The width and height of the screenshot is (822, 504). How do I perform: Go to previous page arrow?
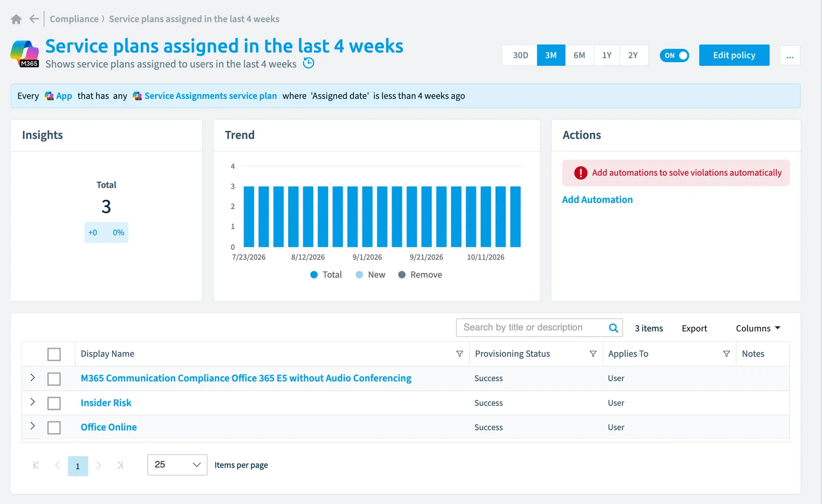coord(57,465)
